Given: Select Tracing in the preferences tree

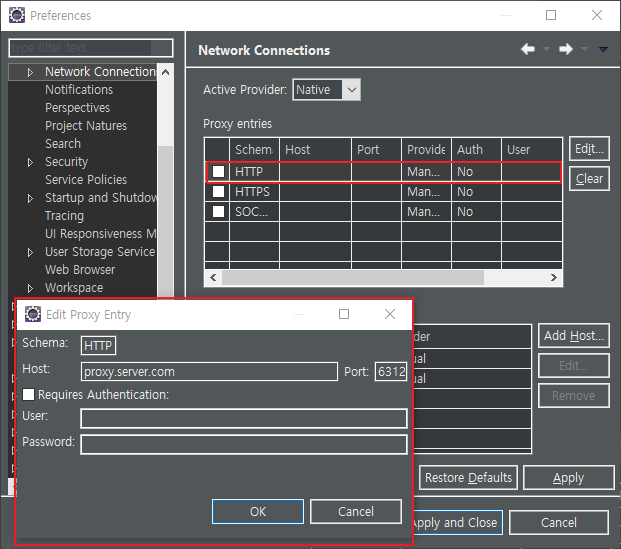Looking at the screenshot, I should tap(64, 215).
